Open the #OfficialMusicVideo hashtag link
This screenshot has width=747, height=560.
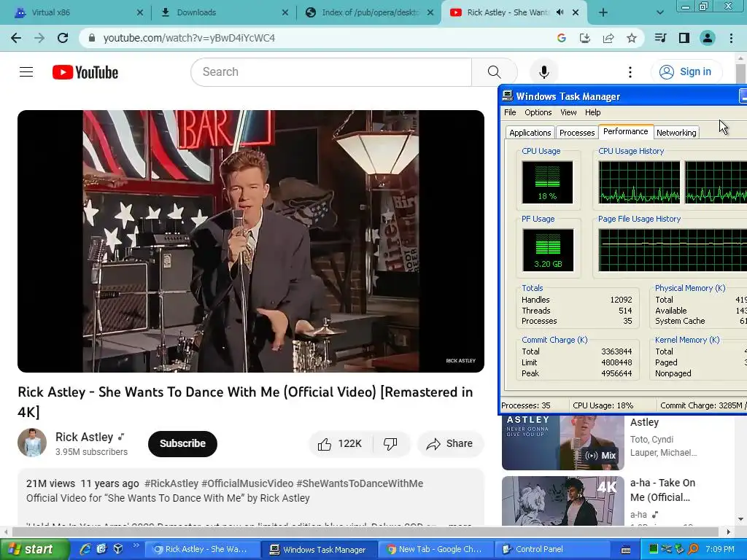pos(247,483)
